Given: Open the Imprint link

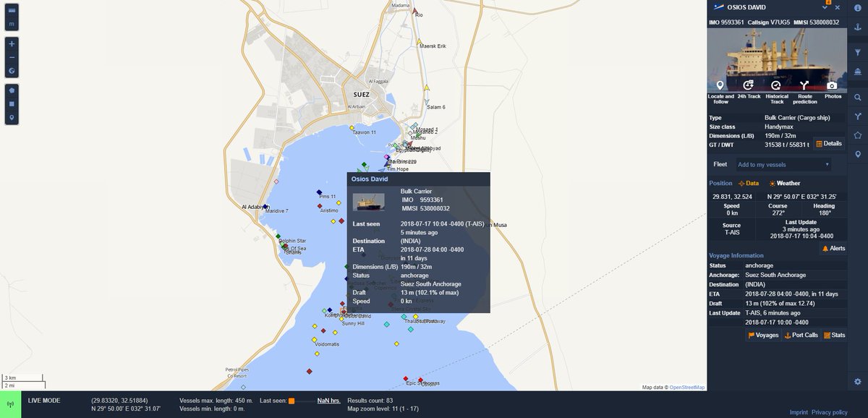Looking at the screenshot, I should tap(799, 412).
